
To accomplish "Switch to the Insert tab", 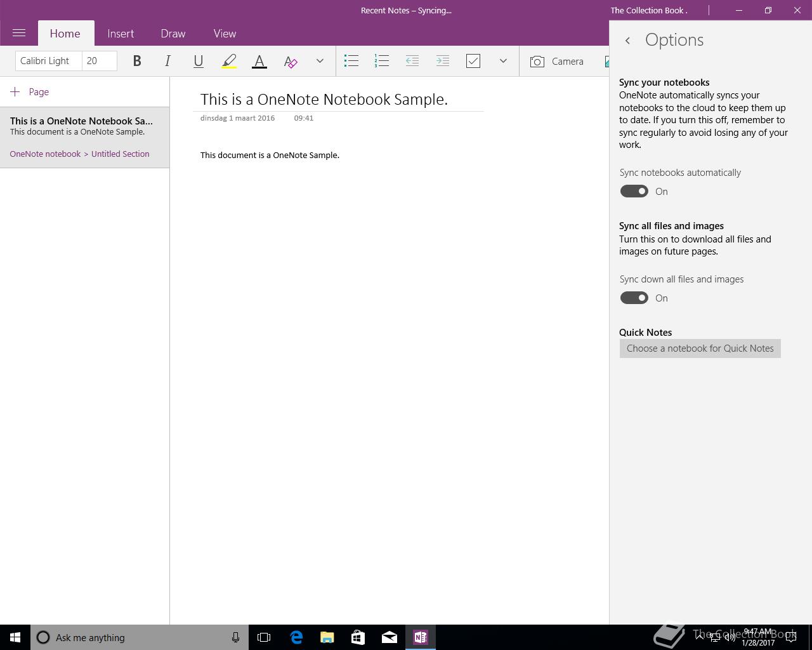I will click(121, 34).
